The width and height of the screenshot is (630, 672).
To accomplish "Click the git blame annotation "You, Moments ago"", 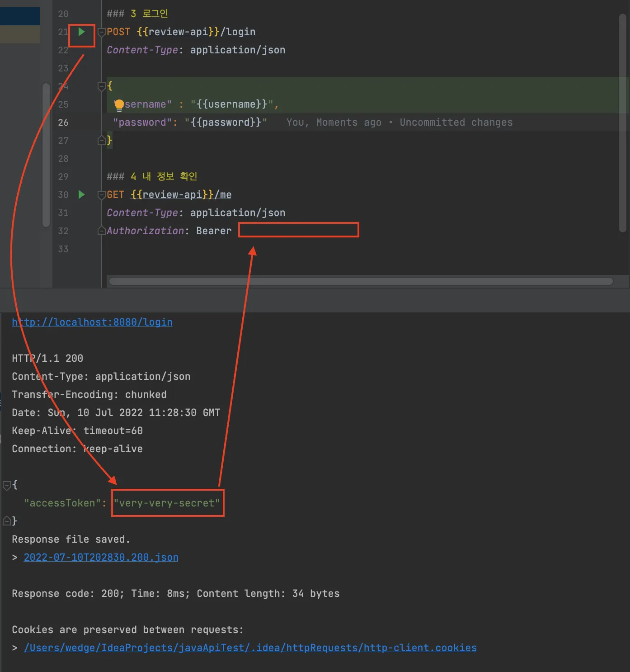I will [334, 122].
